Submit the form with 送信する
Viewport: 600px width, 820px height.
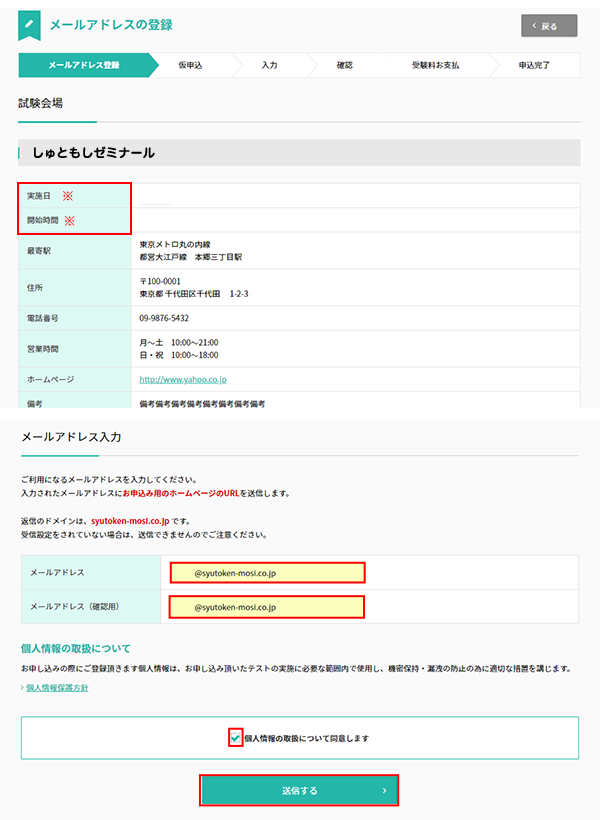coord(299,791)
